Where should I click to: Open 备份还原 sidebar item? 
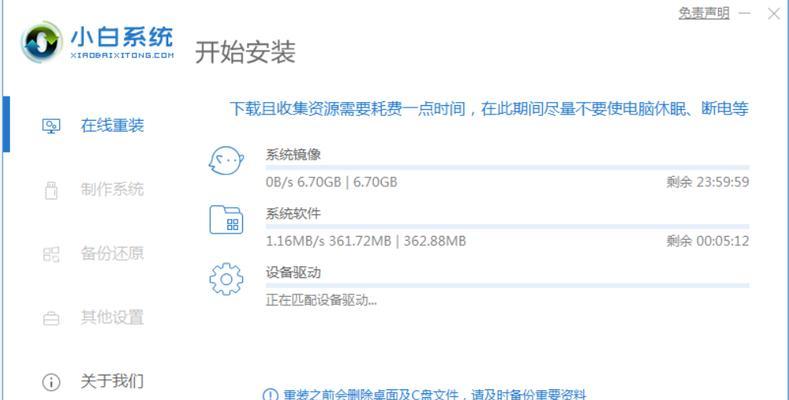click(x=112, y=254)
